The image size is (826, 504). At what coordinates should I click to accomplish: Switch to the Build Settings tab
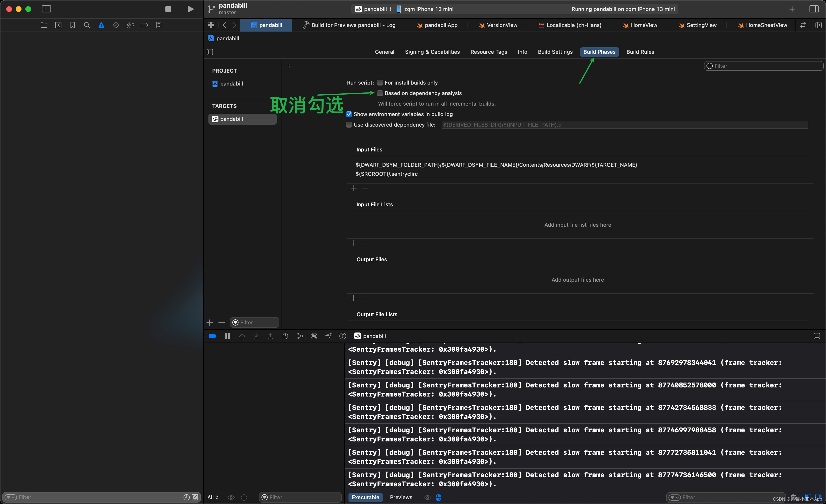(555, 52)
